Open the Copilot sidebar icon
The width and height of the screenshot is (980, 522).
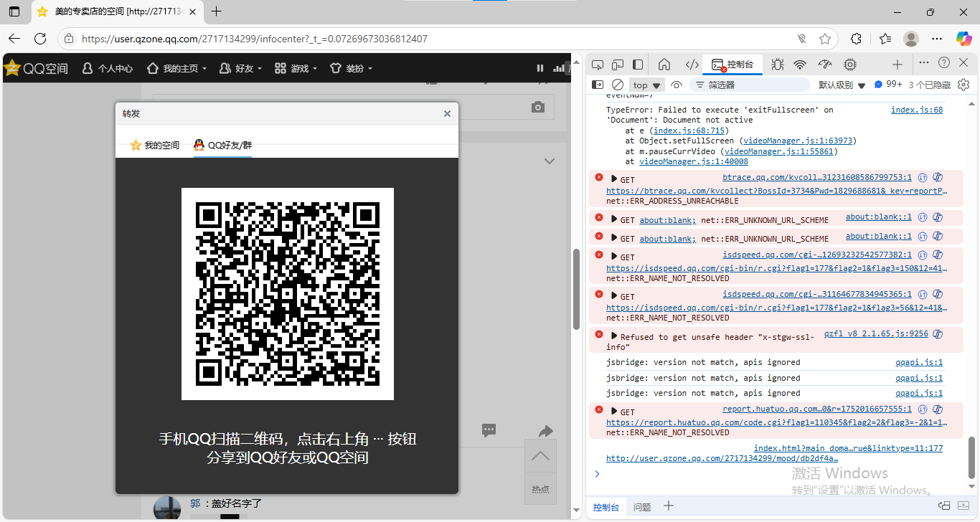[963, 39]
